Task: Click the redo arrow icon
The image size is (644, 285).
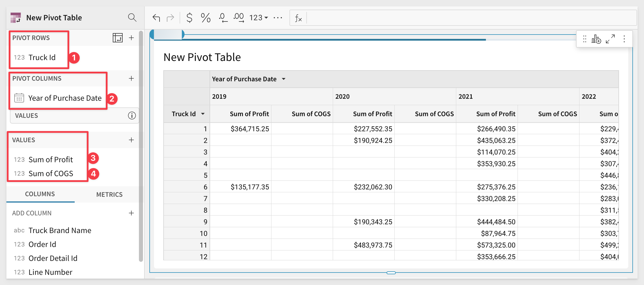Action: 170,18
